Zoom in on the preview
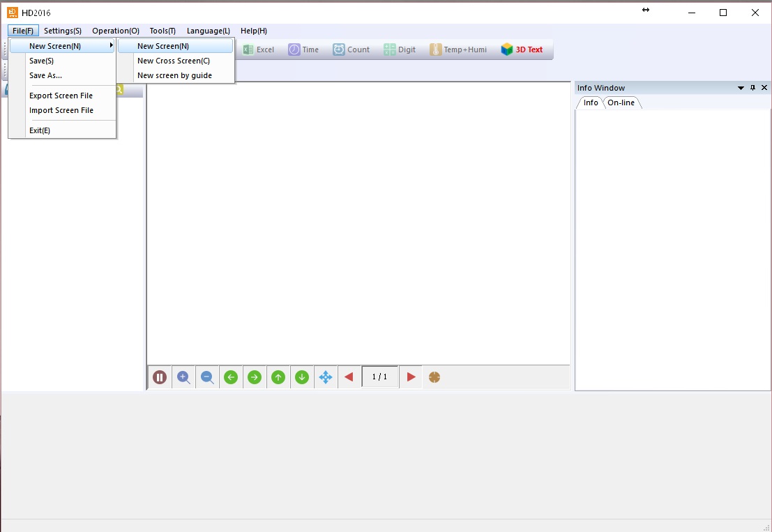 tap(183, 377)
